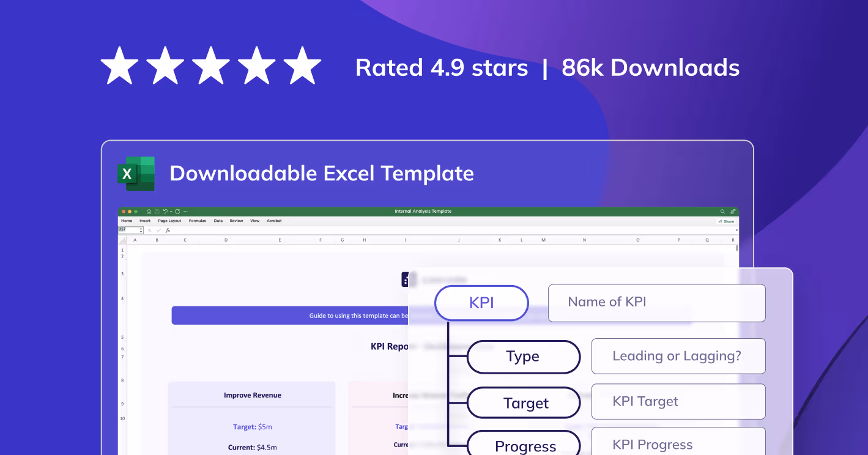Click the Excel logo icon
Image resolution: width=868 pixels, height=455 pixels.
click(x=136, y=174)
